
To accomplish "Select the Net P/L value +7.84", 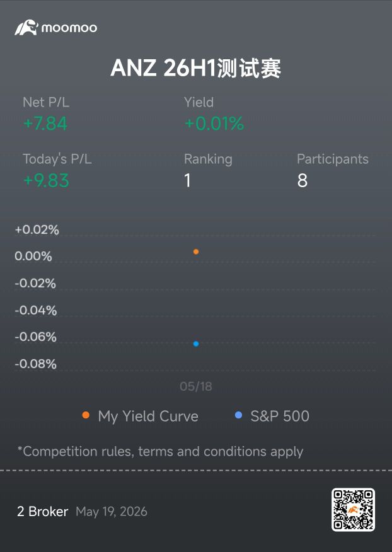I will (x=45, y=124).
